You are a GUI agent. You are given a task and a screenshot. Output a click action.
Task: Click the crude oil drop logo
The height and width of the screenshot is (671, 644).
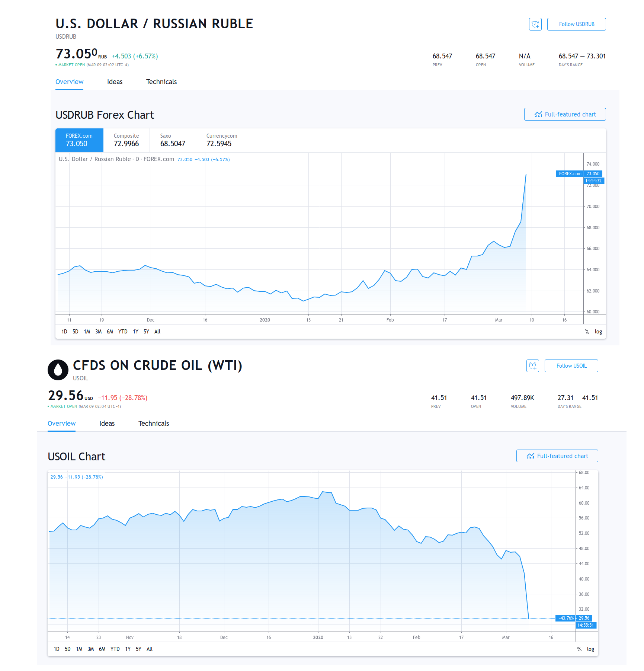pyautogui.click(x=58, y=370)
